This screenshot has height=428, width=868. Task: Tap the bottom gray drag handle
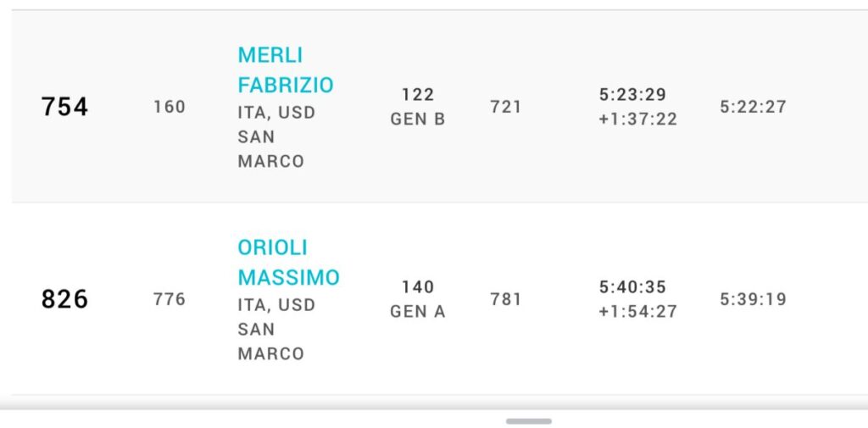(x=529, y=421)
